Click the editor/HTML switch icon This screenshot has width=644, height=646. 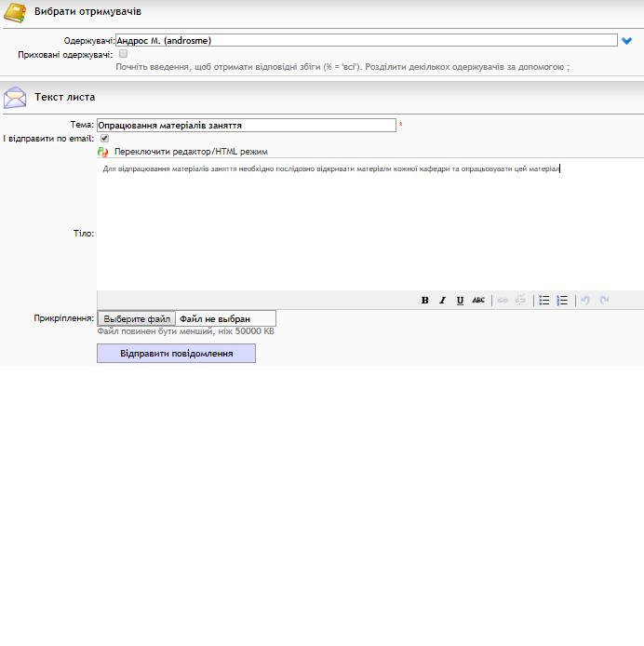102,152
